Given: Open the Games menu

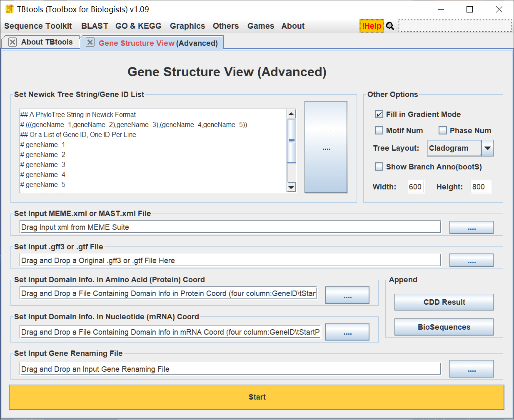Looking at the screenshot, I should click(x=261, y=26).
